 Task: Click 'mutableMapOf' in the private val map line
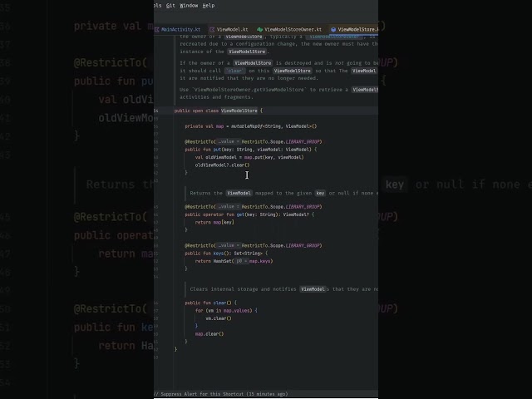click(247, 126)
